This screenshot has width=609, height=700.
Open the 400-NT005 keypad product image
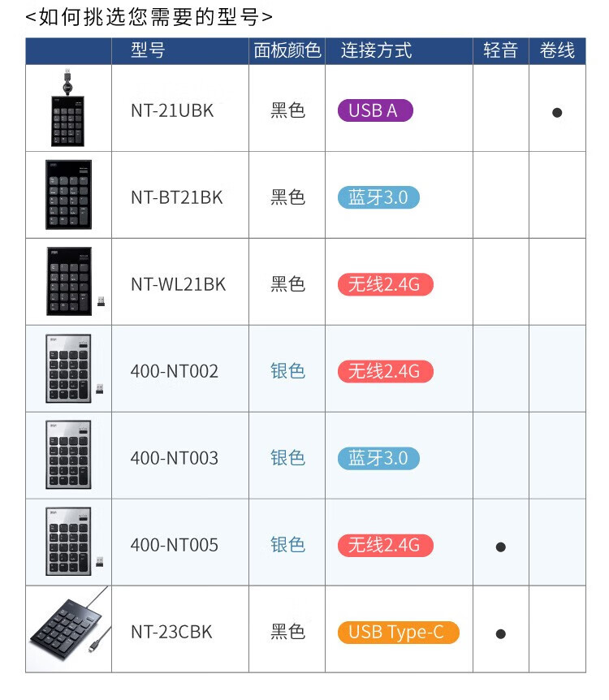[70, 542]
